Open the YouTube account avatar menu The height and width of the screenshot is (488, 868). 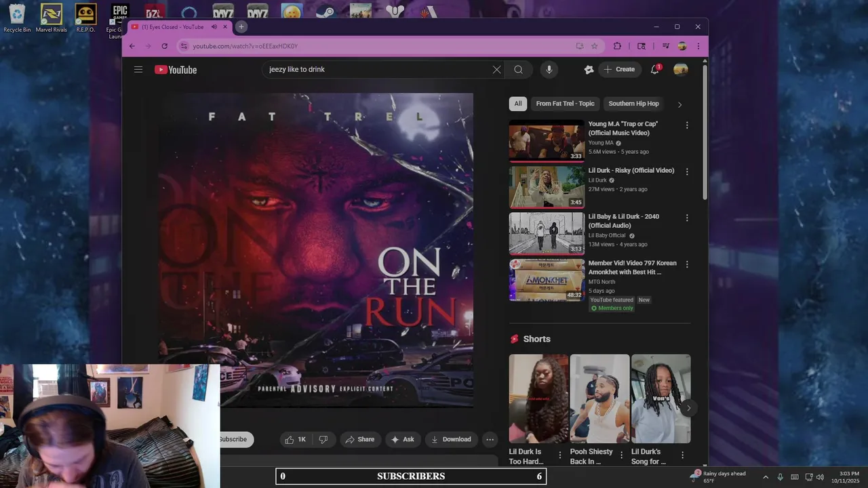click(681, 69)
